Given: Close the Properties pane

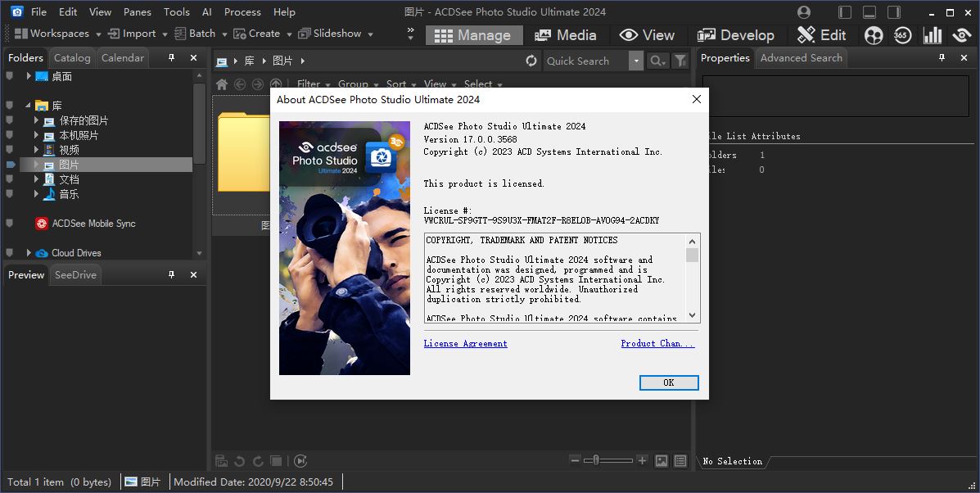Looking at the screenshot, I should click(964, 57).
